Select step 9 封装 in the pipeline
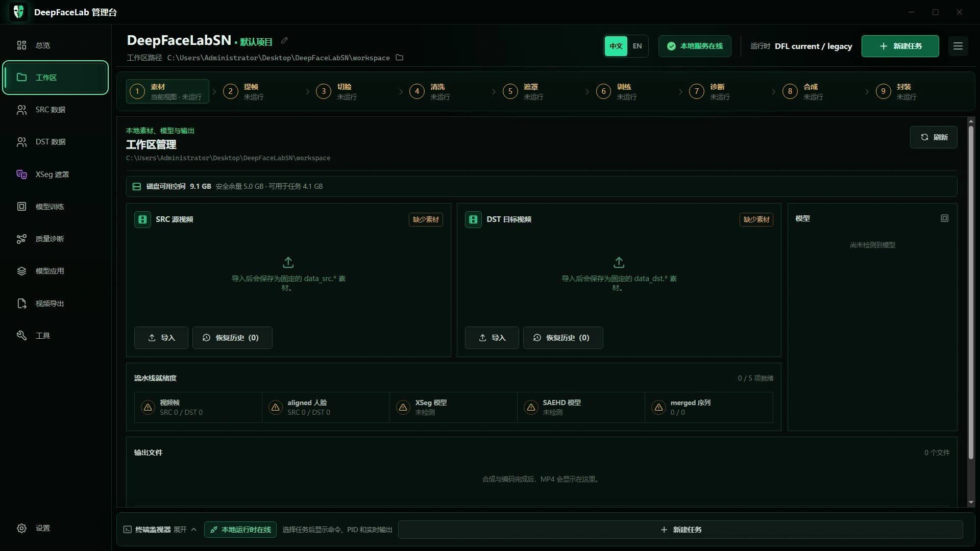 click(915, 91)
